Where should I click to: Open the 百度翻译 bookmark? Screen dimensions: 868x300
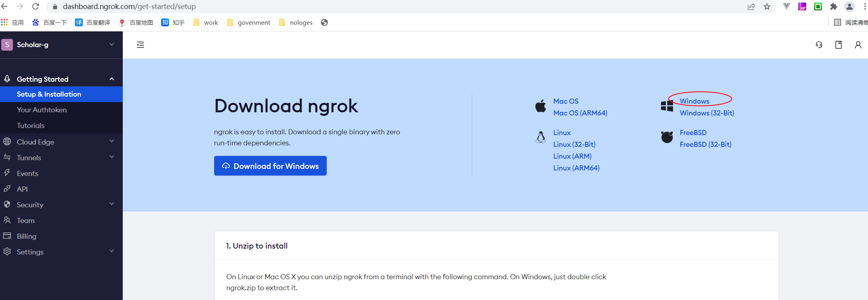click(x=93, y=22)
